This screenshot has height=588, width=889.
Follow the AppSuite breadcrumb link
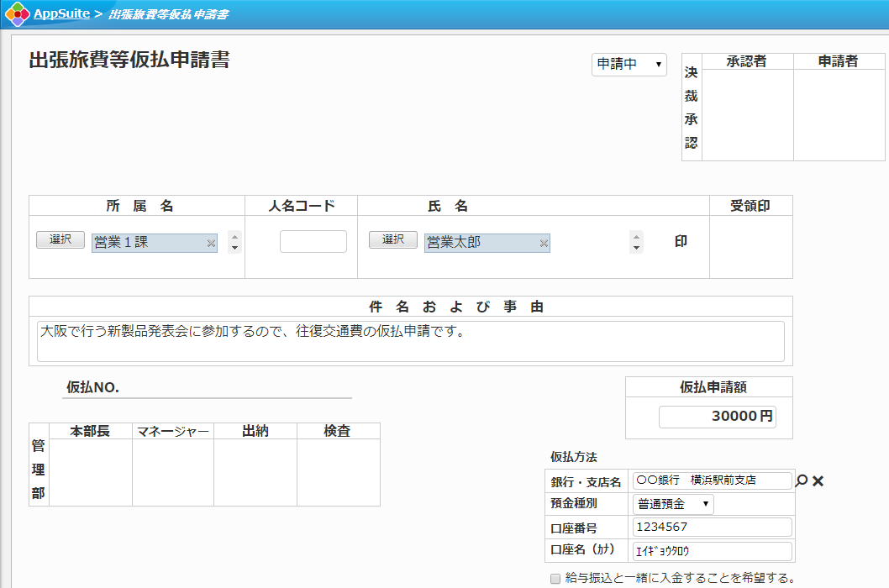coord(61,14)
